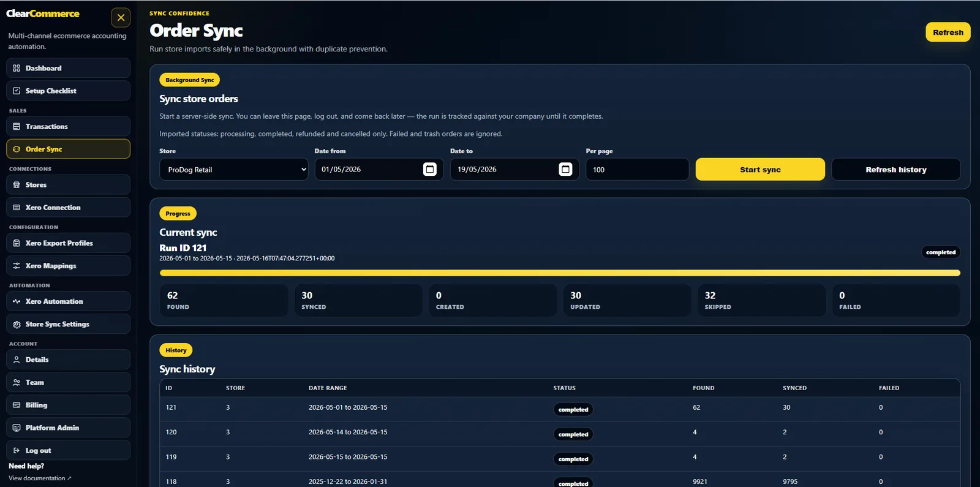The width and height of the screenshot is (980, 487).
Task: Click the Progress badge
Action: pos(178,214)
